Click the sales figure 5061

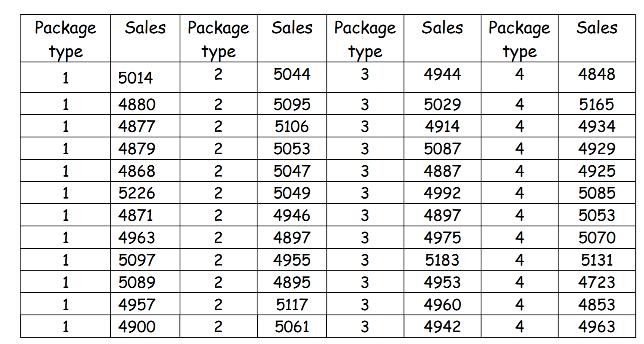(291, 327)
